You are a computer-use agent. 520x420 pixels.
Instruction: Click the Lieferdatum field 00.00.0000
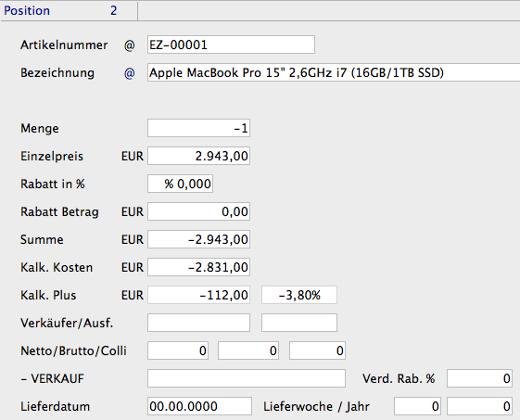[199, 406]
